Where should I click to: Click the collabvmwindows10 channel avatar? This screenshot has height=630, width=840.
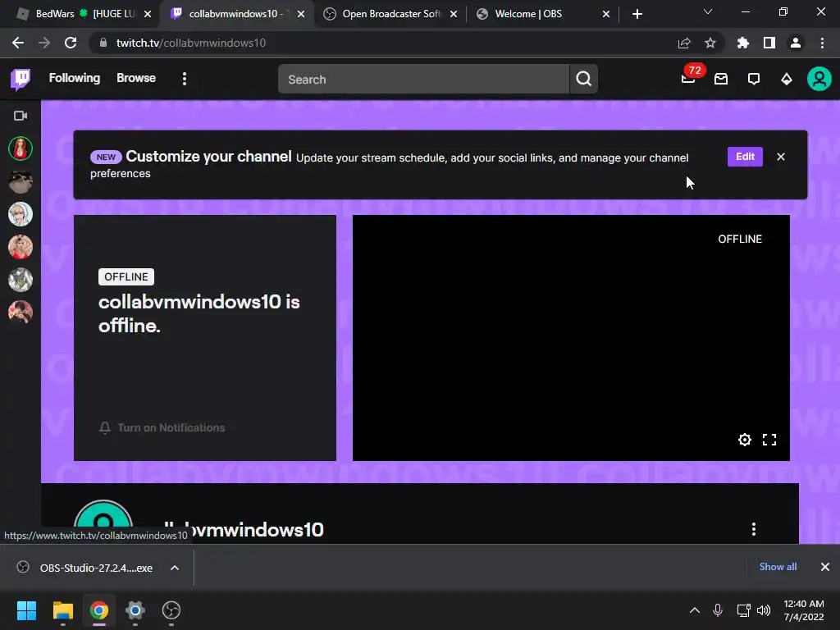point(103,522)
